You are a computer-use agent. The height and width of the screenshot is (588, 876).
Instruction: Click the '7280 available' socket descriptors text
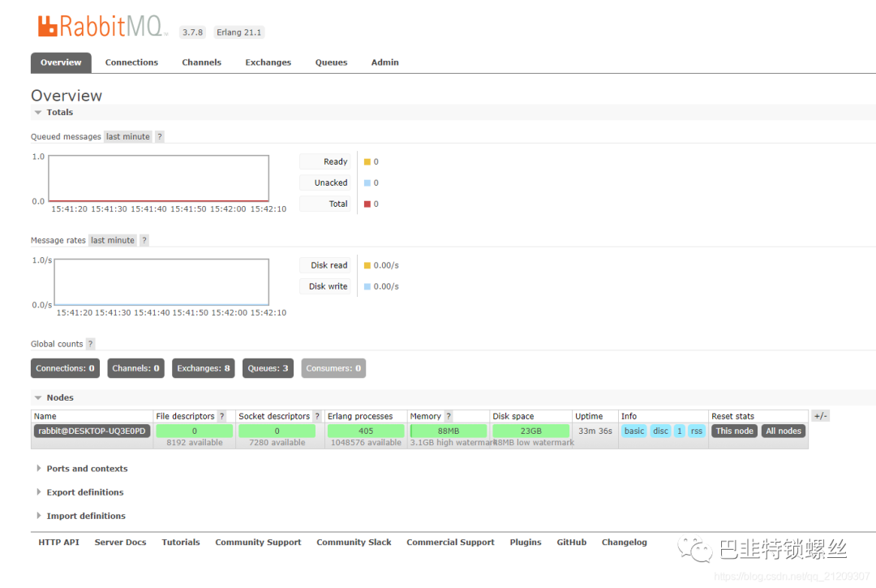[277, 443]
